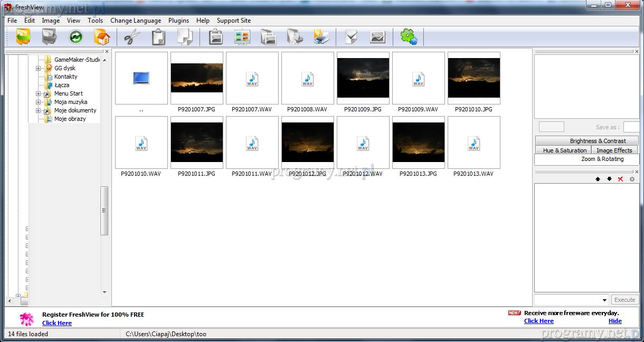Screen dimensions: 644x342
Task: Select the P9201009.JPG thumbnail
Action: 363,78
